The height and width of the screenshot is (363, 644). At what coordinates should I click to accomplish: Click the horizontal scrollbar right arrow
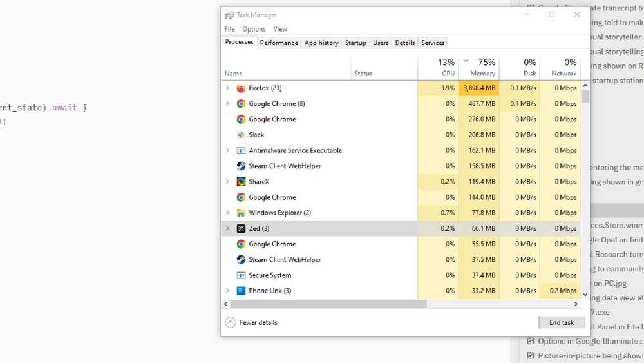click(576, 304)
